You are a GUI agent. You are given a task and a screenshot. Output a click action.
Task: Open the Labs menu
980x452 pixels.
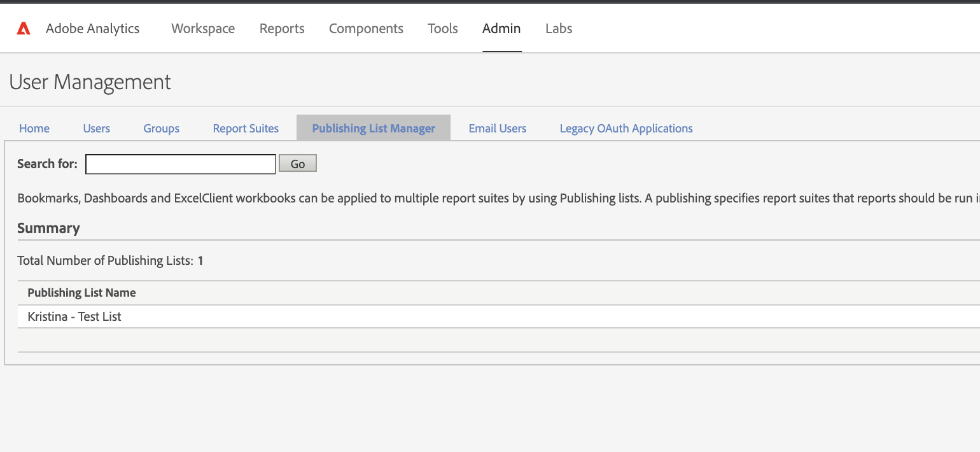pos(559,29)
